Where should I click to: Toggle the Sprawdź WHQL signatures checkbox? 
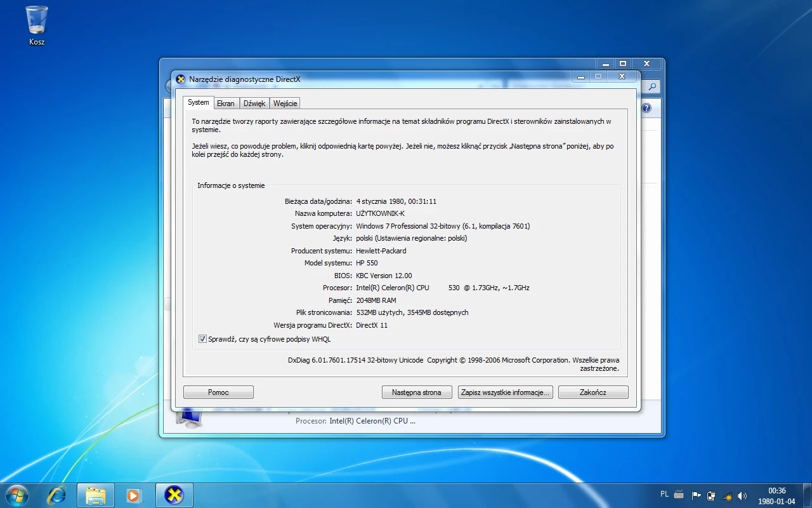(202, 338)
